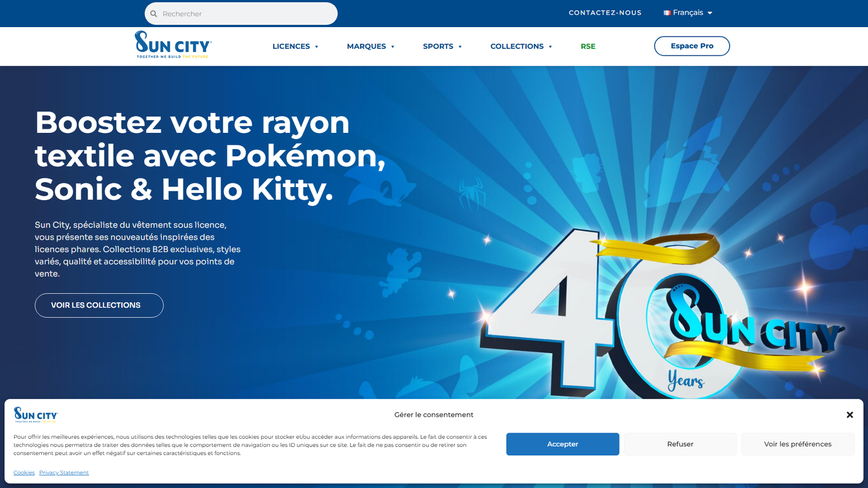
Task: Click Voir les collections button
Action: (99, 305)
